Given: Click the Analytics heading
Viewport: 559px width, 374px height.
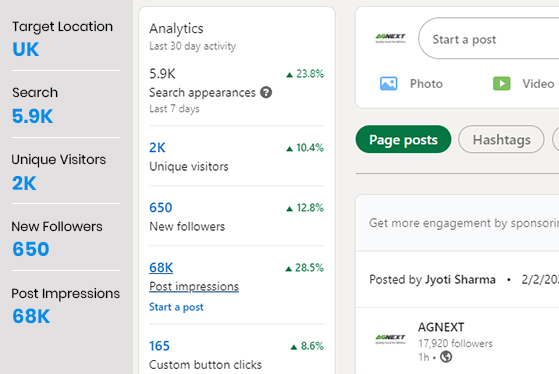Looking at the screenshot, I should (x=176, y=29).
